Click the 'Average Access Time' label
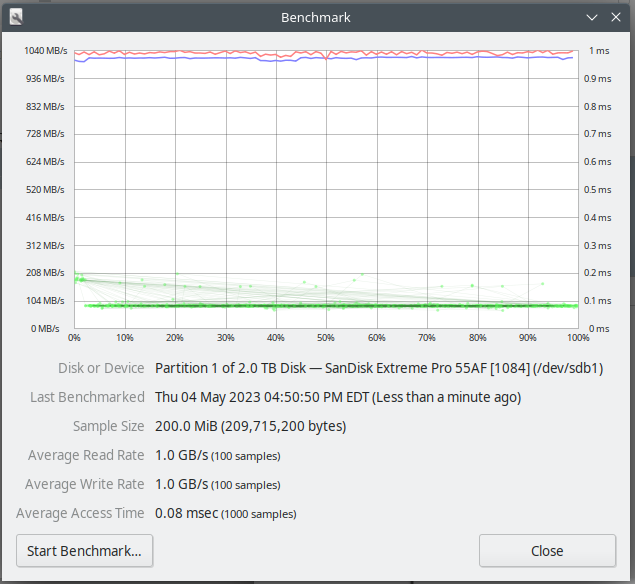 point(80,514)
